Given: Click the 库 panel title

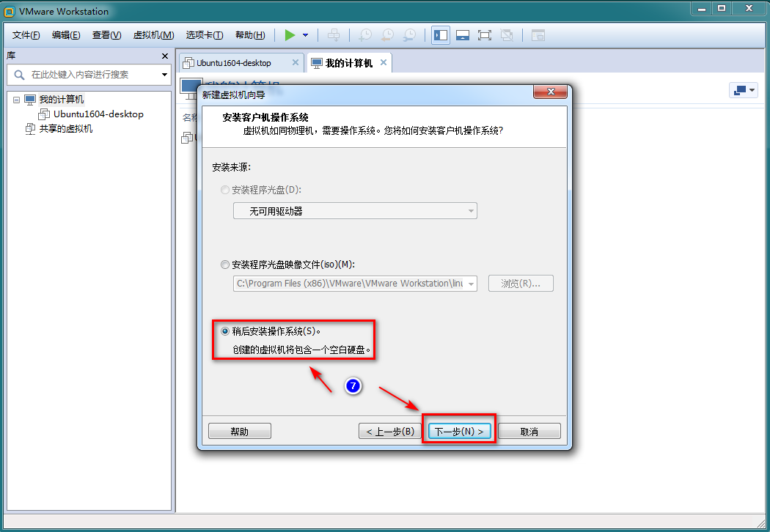Looking at the screenshot, I should pos(11,56).
